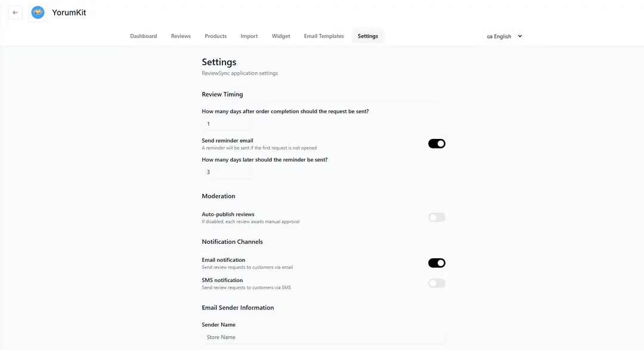Click the back arrow icon

15,13
